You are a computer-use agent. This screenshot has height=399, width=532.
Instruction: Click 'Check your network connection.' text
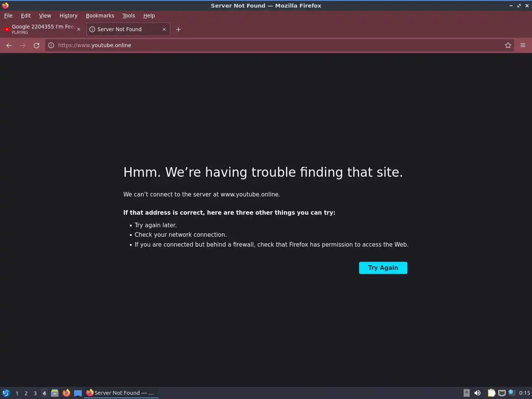pyautogui.click(x=180, y=235)
